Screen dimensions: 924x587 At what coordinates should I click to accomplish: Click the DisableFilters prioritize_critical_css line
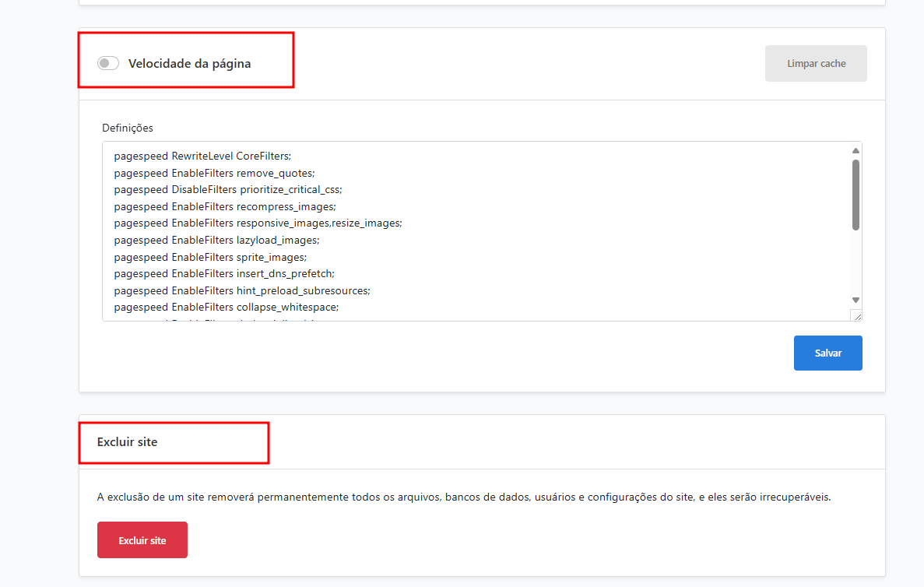pos(227,189)
